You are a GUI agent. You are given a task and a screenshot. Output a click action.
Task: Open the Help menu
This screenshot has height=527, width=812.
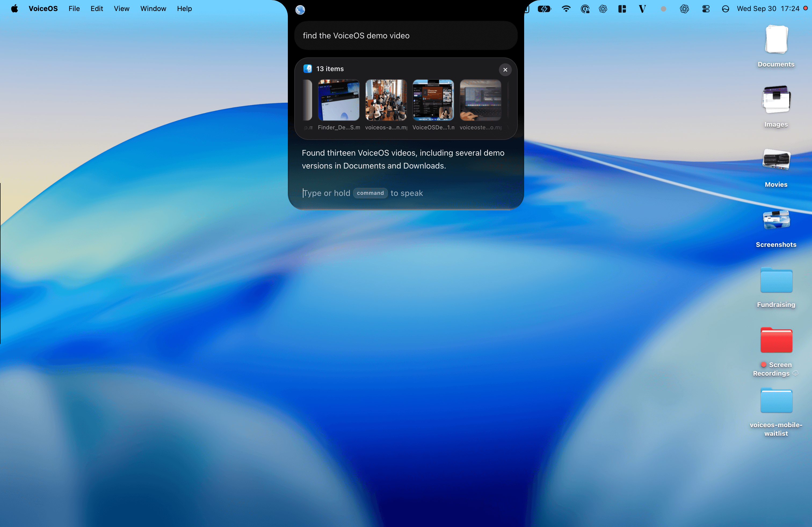point(184,9)
